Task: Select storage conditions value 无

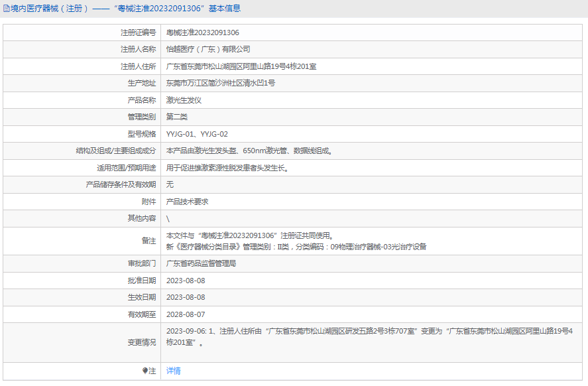Action: tap(170, 184)
